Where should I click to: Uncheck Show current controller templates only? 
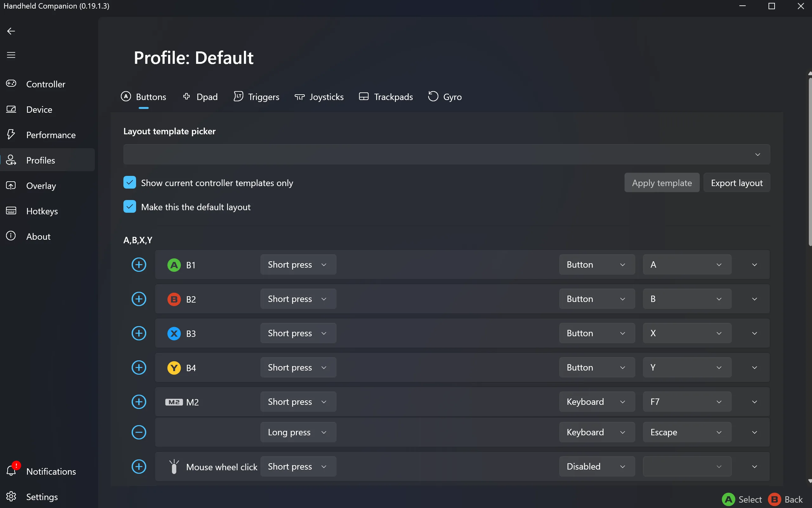pyautogui.click(x=130, y=183)
